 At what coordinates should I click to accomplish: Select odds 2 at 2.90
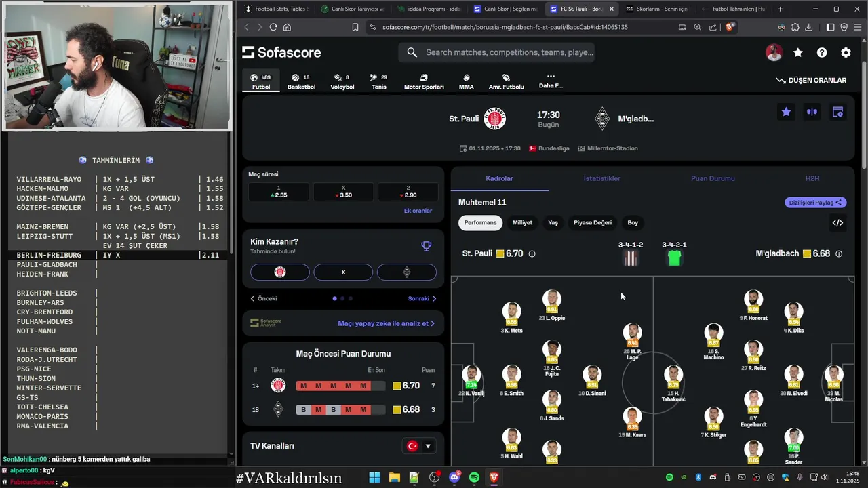click(x=408, y=192)
